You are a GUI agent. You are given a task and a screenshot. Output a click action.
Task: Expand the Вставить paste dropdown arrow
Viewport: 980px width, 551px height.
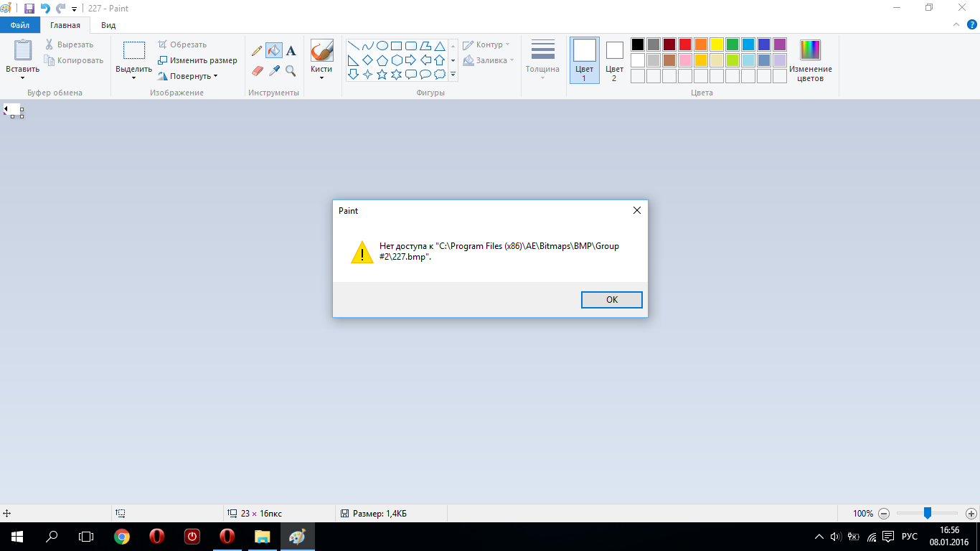click(x=22, y=77)
